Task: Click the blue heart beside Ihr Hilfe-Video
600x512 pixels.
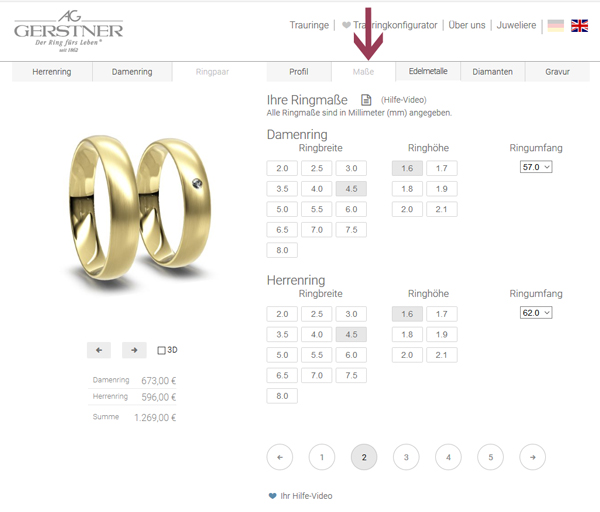Action: coord(272,496)
